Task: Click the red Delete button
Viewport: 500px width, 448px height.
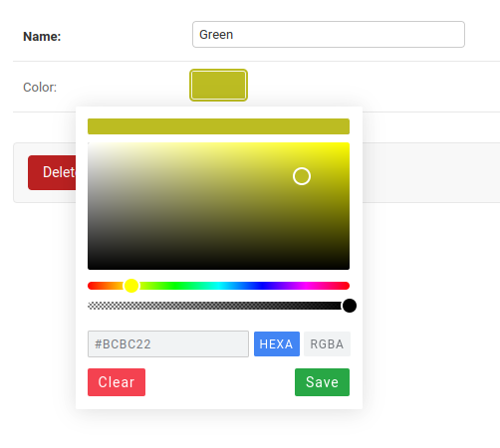Action: pos(52,172)
